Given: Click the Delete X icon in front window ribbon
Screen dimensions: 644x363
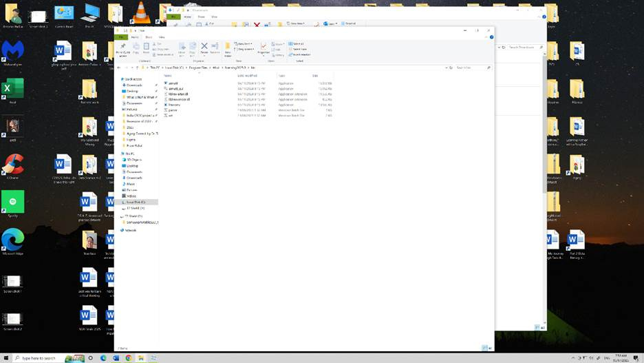Looking at the screenshot, I should (x=204, y=46).
